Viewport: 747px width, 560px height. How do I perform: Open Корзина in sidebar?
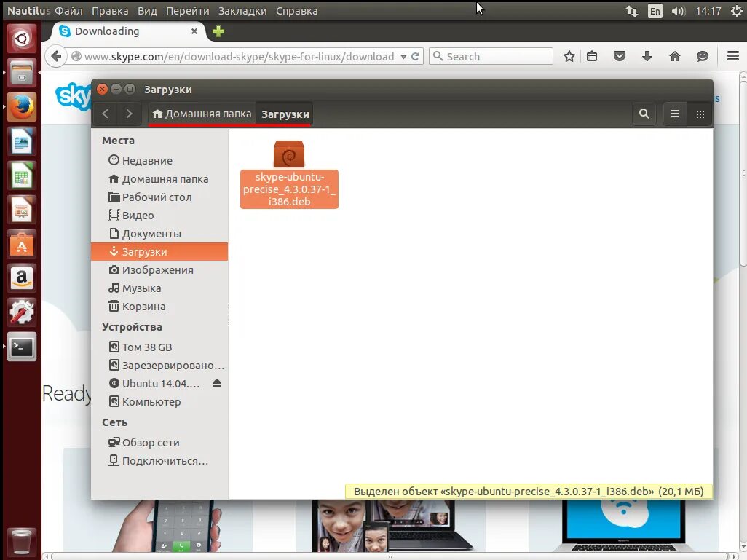click(159, 306)
